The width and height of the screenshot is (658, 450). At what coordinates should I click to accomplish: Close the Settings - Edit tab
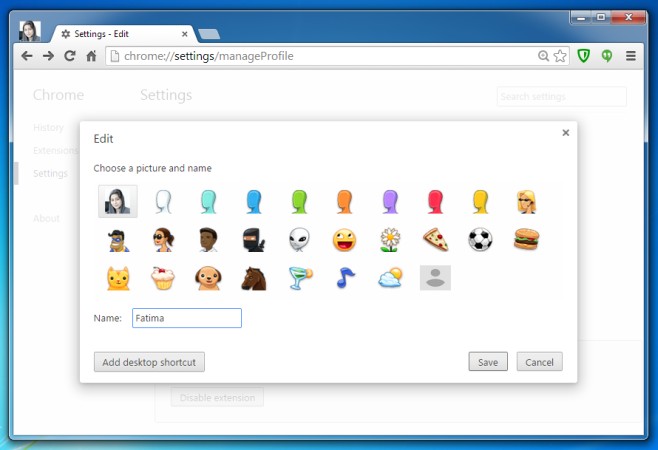point(185,34)
